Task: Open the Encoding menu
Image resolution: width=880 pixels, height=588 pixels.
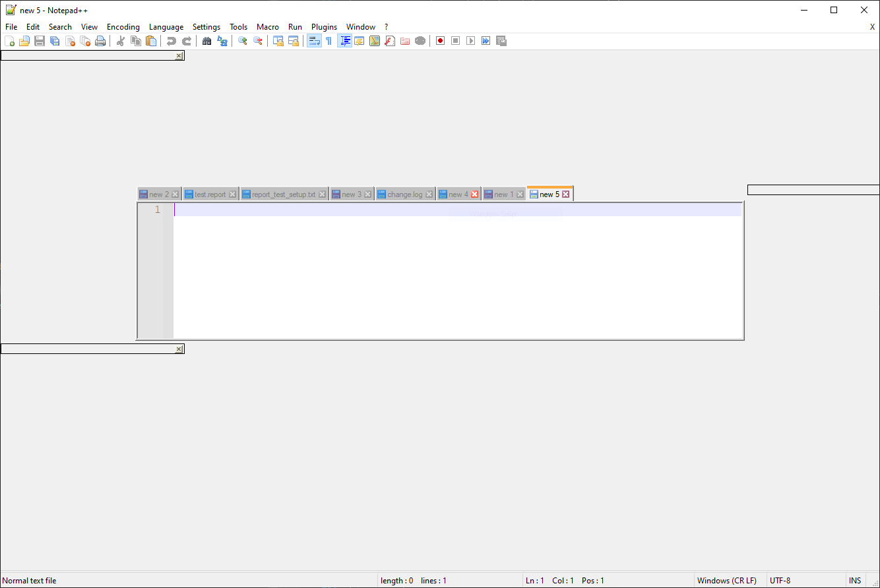Action: click(x=123, y=26)
